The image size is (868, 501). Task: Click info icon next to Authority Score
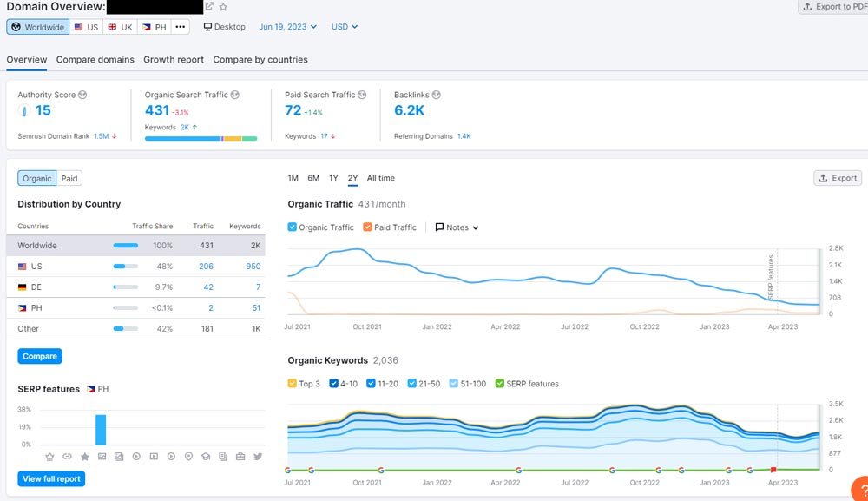click(x=82, y=95)
